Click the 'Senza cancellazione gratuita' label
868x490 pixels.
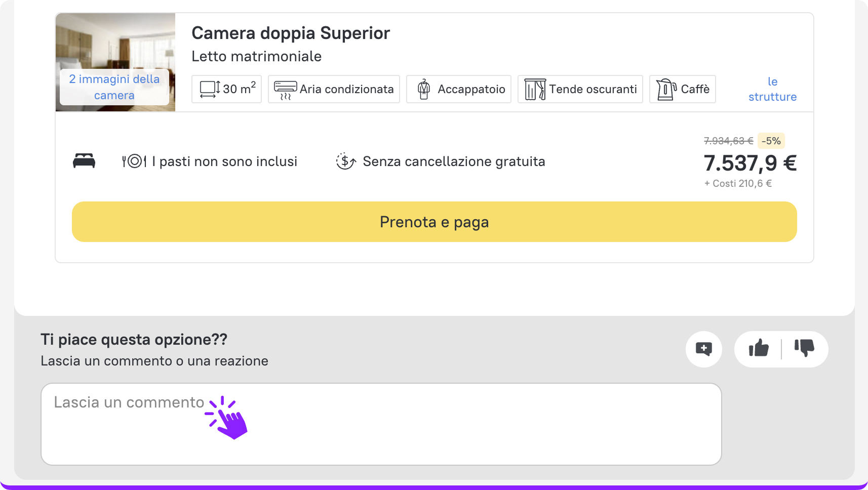[454, 161]
